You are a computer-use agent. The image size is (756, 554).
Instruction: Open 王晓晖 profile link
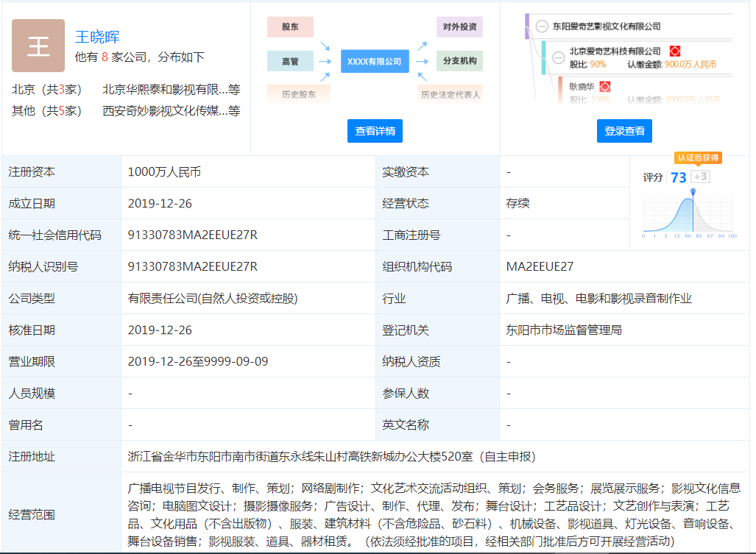97,37
